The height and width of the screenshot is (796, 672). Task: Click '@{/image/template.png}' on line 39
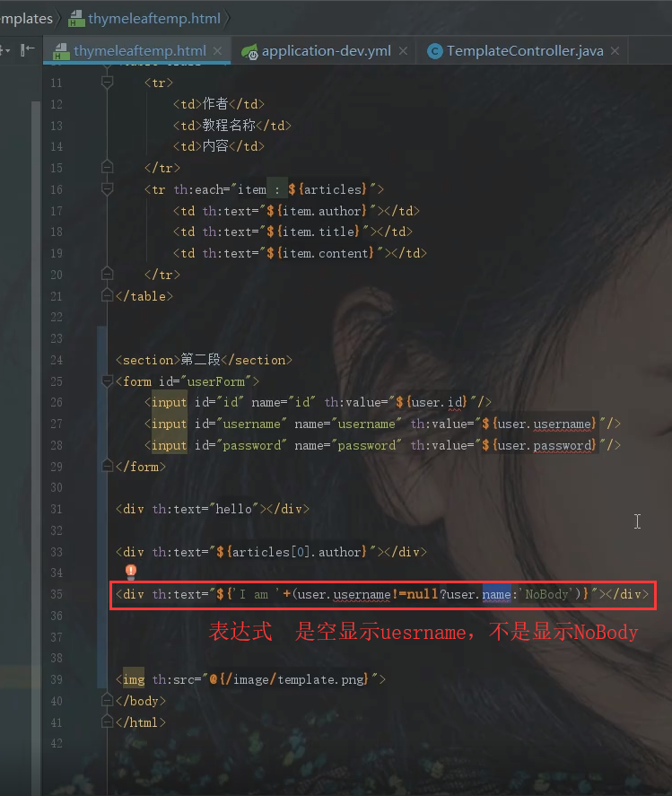[290, 679]
